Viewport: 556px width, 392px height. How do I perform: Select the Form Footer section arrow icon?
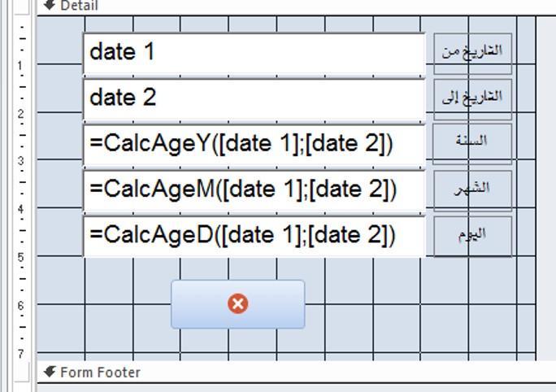50,372
